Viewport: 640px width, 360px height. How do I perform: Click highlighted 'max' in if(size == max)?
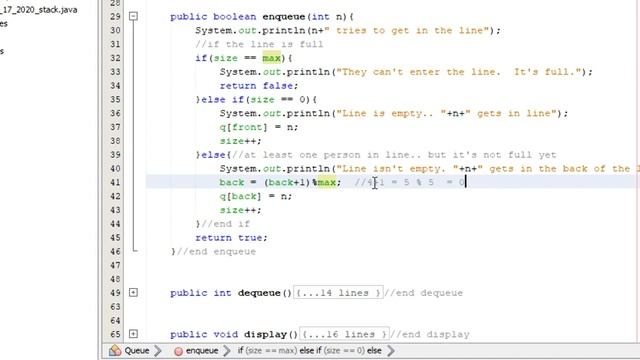271,58
